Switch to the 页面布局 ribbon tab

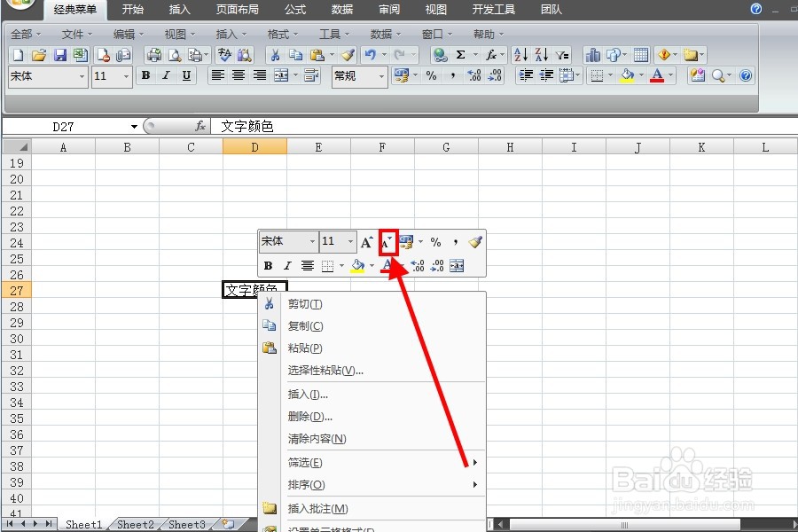(x=237, y=9)
